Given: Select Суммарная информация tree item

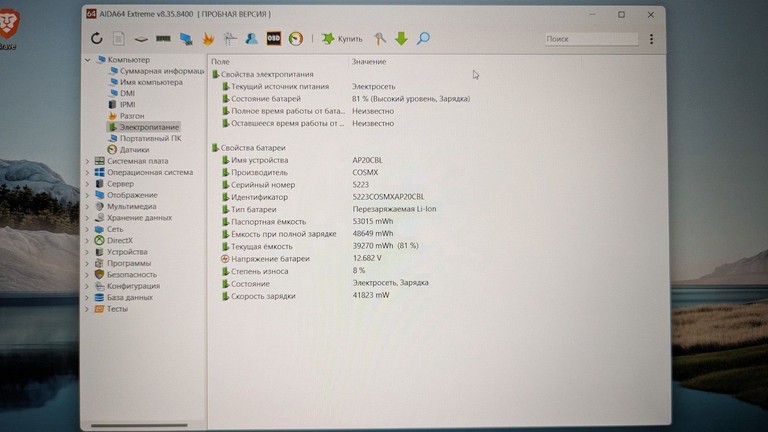Looking at the screenshot, I should pyautogui.click(x=157, y=71).
